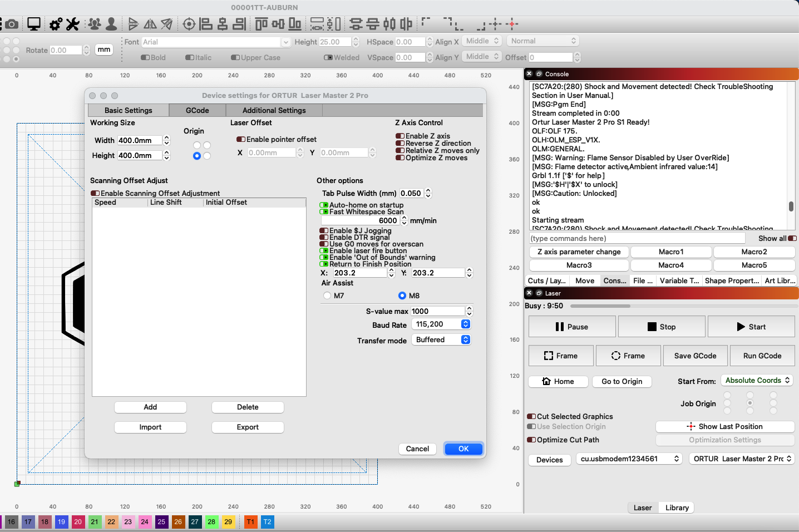Click the camera capture icon in toolbar

pos(11,24)
